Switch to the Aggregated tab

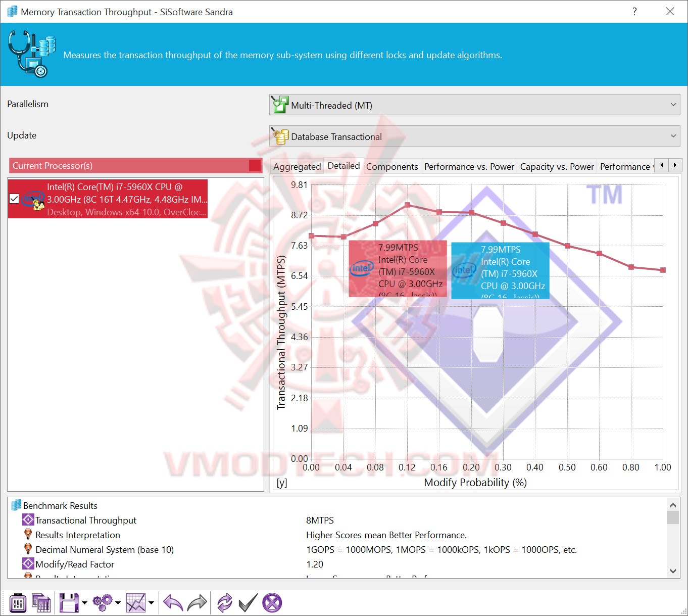point(297,166)
